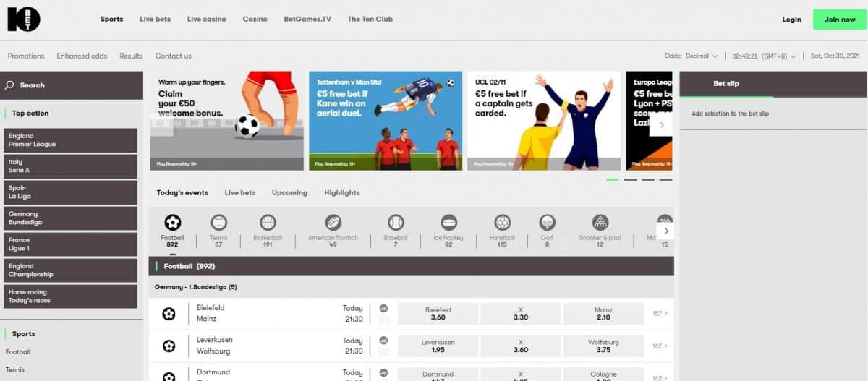Screen dimensions: 868x381
Task: Open the 10Bet logo home link
Action: pos(24,19)
